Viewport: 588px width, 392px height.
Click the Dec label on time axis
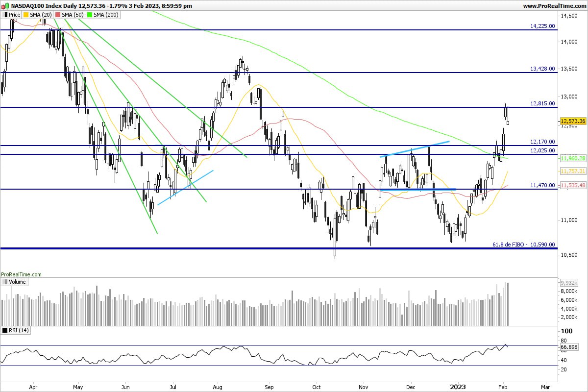pyautogui.click(x=411, y=386)
